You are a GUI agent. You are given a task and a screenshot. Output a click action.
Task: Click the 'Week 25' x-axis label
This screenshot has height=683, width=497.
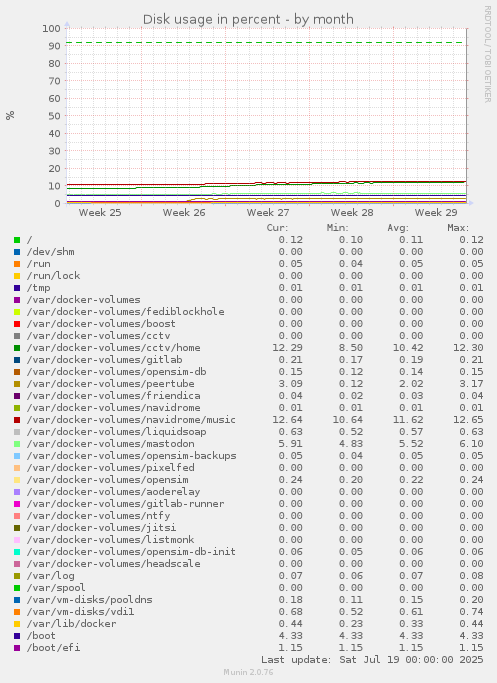[100, 213]
